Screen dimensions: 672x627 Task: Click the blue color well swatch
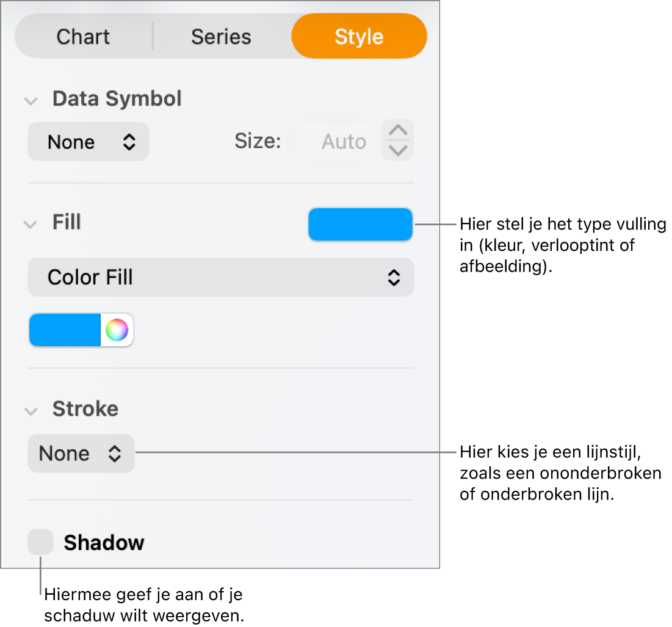(65, 330)
